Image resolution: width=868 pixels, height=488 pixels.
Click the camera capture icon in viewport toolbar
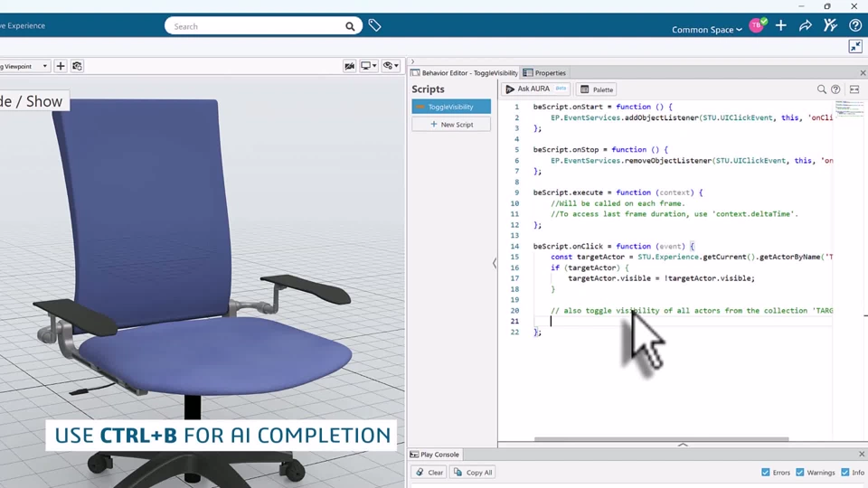point(77,66)
